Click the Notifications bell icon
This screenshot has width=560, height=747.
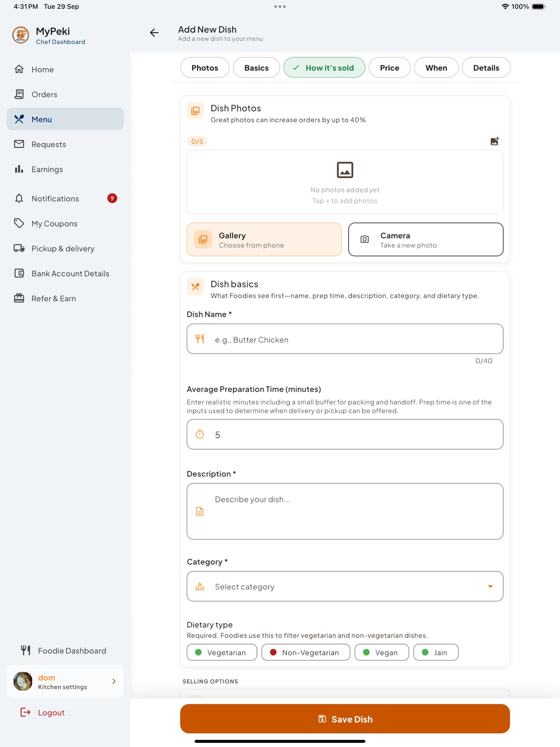[19, 198]
